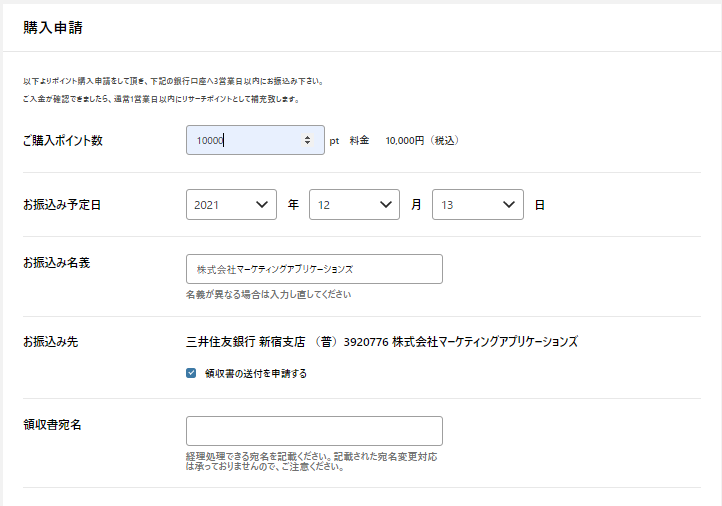Click the 領収書の送付を申請する checkbox label

pyautogui.click(x=256, y=373)
